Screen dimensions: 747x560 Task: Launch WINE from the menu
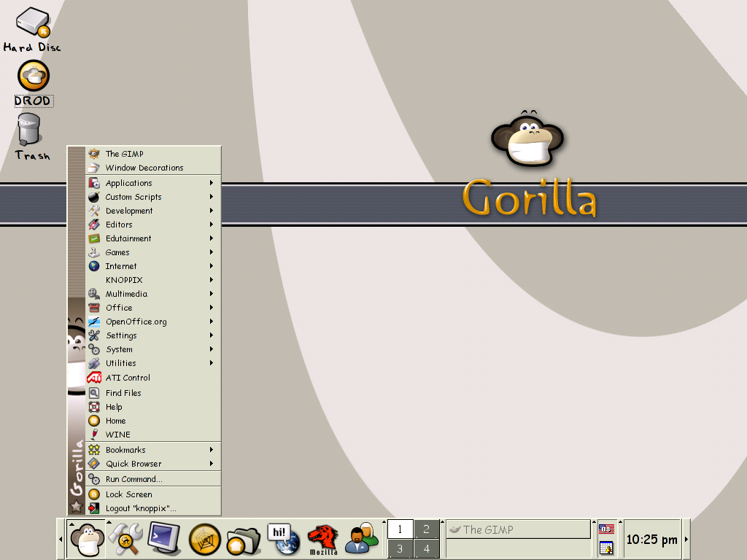tap(153, 435)
